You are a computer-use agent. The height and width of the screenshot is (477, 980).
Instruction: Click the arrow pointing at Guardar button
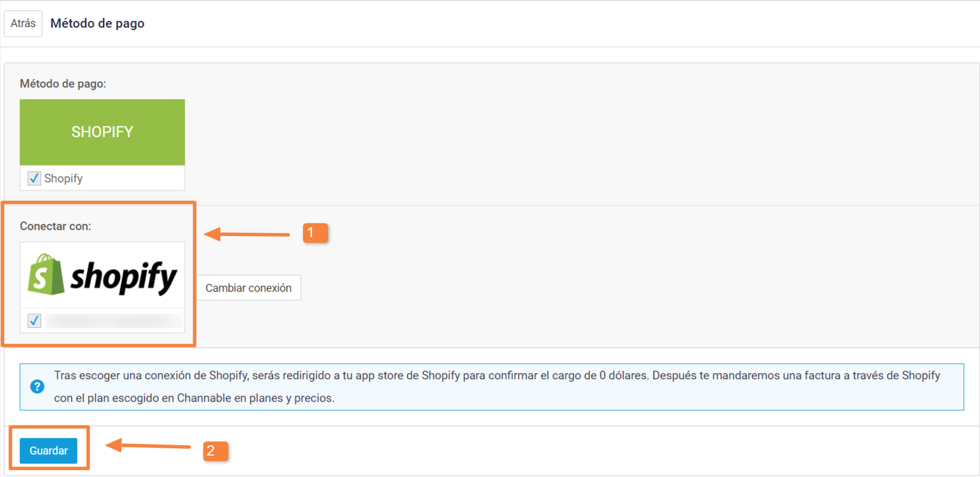(x=148, y=446)
